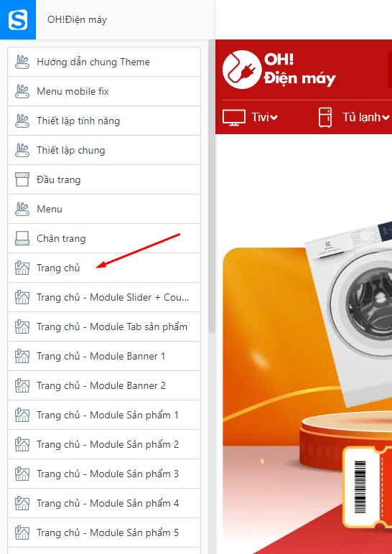392x554 pixels.
Task: Click icon beside Menu mobile fix
Action: [22, 91]
